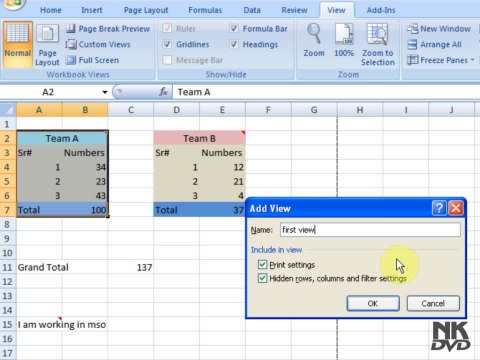This screenshot has height=360, width=480.
Task: Select the Team B Sr# header cell
Action: click(177, 153)
